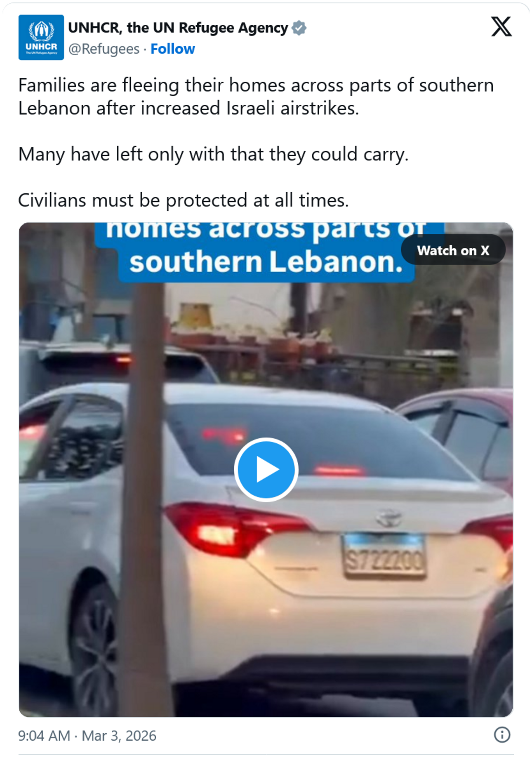
Task: Click the 'southern Lebanon.' video caption banner
Action: tap(266, 262)
